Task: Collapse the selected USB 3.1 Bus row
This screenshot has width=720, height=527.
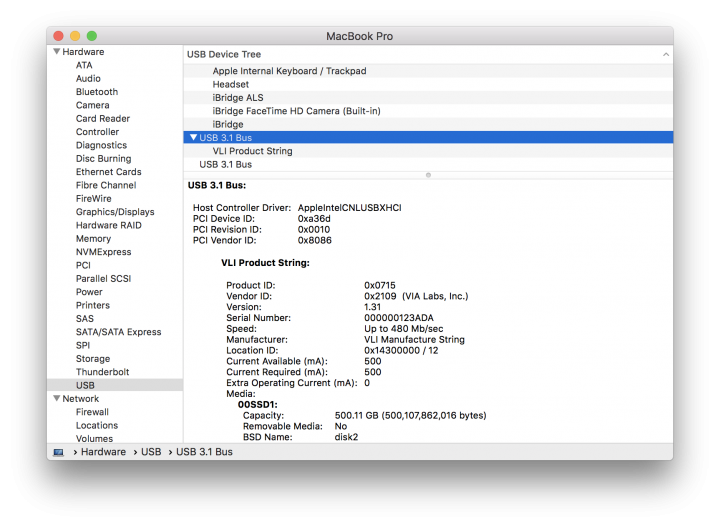Action: point(193,137)
